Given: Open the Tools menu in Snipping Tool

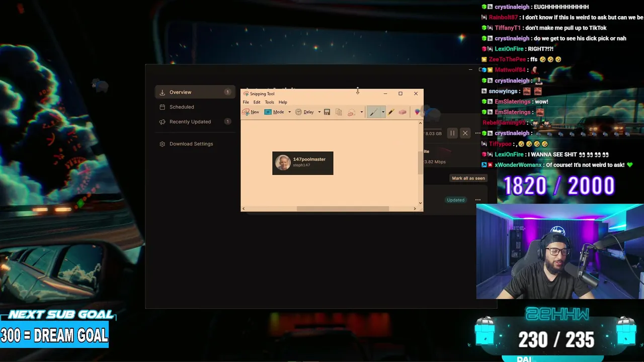Looking at the screenshot, I should [x=270, y=102].
